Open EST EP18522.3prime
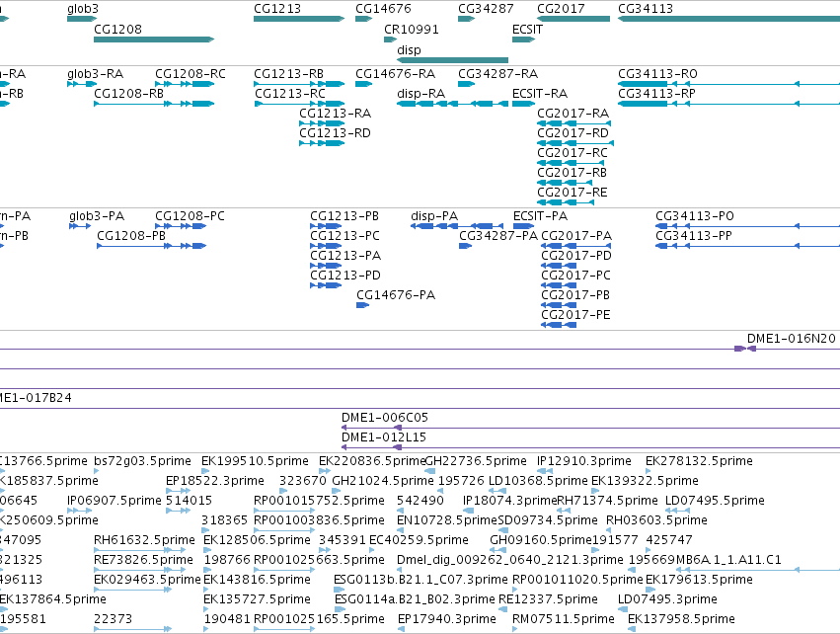 pos(215,481)
